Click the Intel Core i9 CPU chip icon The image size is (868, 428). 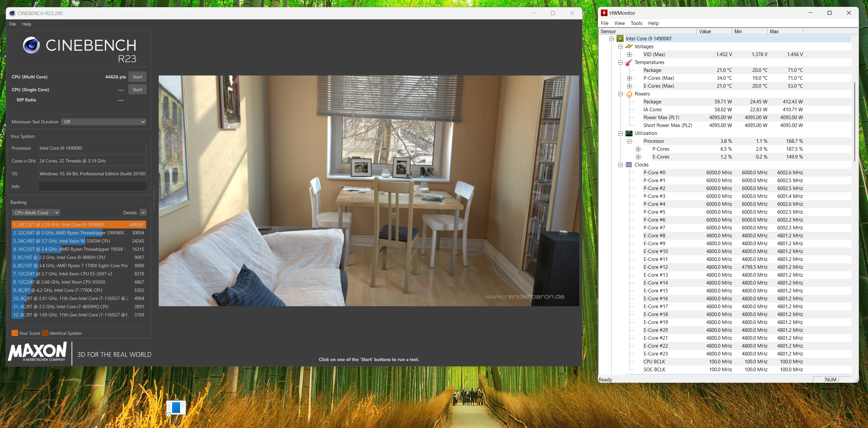pos(620,39)
